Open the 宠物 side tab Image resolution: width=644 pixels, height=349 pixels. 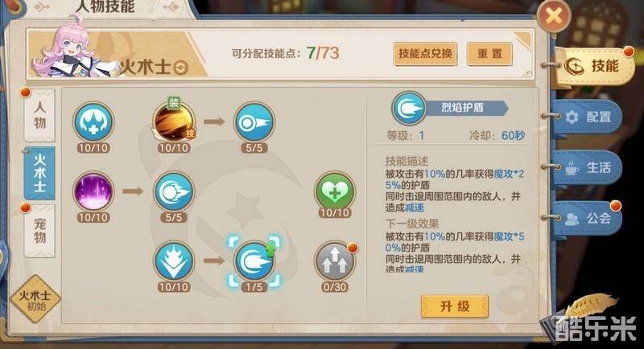click(x=39, y=231)
